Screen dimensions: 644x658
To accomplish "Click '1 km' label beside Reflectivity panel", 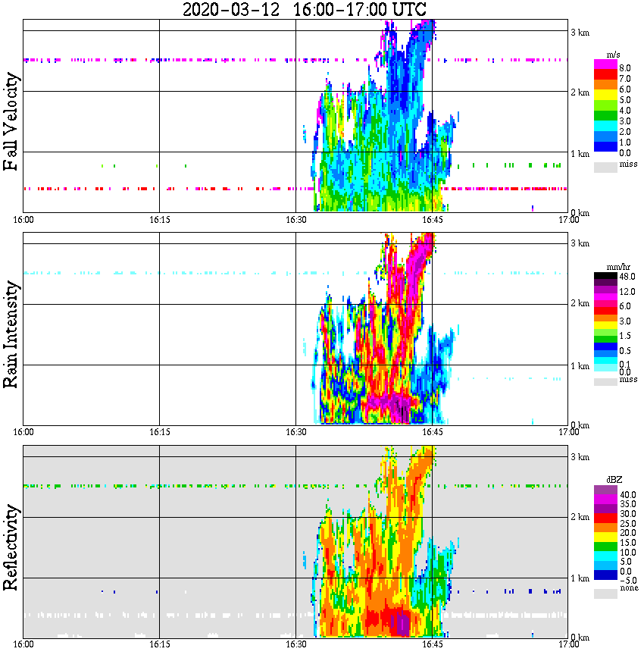I will coord(580,578).
